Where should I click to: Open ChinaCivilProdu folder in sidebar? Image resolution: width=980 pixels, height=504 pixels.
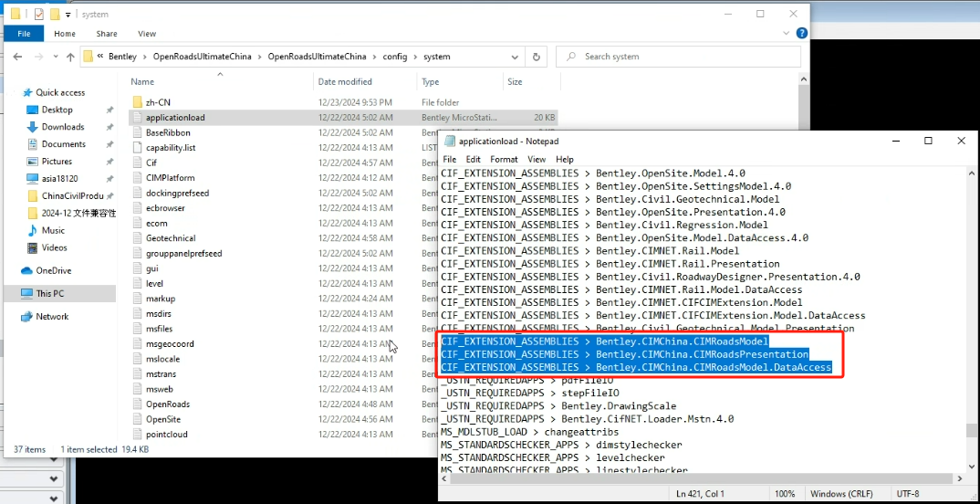click(x=72, y=195)
